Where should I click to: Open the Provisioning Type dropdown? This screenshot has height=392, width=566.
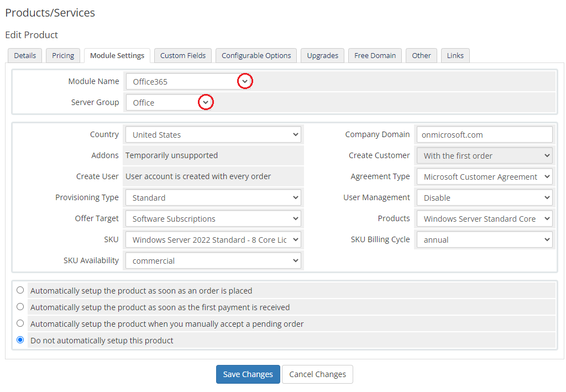213,197
